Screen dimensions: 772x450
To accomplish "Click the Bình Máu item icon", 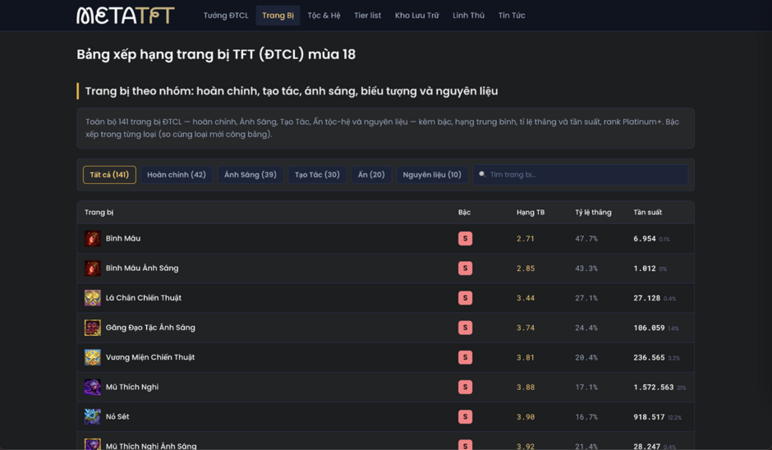I will (93, 238).
